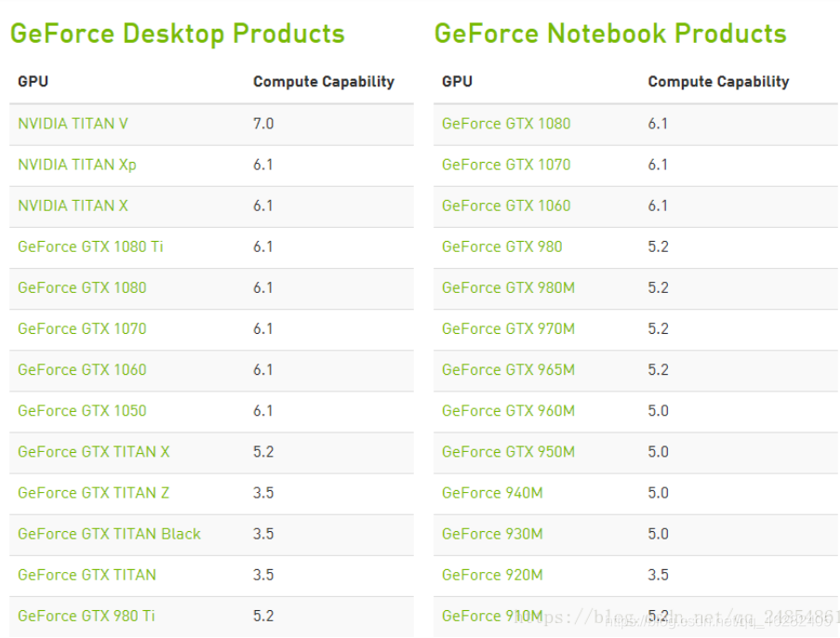Select the "5.0" value for GeForce 930M
The image size is (840, 638).
coord(659,534)
